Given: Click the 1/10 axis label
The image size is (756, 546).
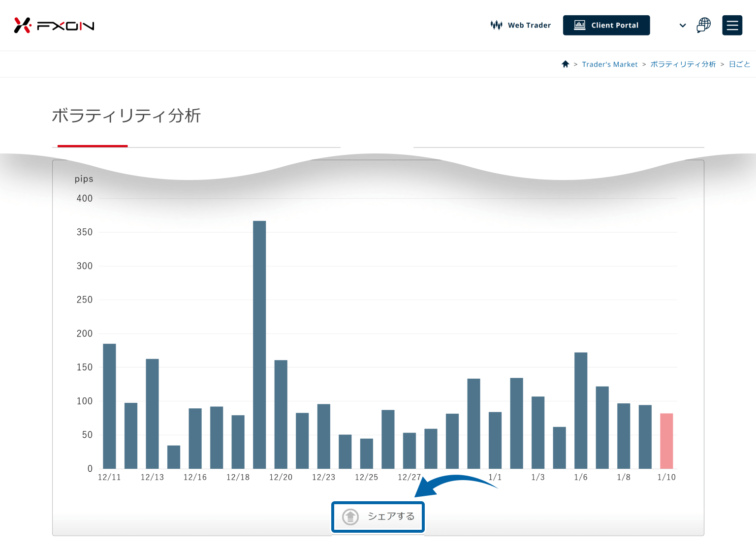Looking at the screenshot, I should point(666,477).
